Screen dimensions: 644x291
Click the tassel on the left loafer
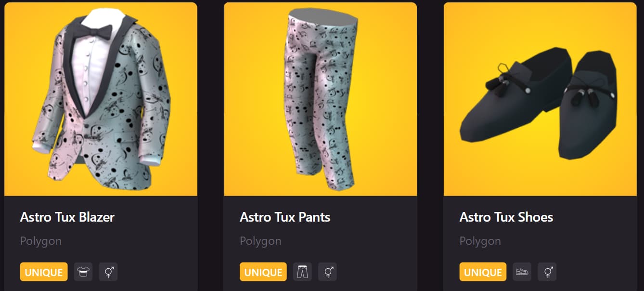498,84
